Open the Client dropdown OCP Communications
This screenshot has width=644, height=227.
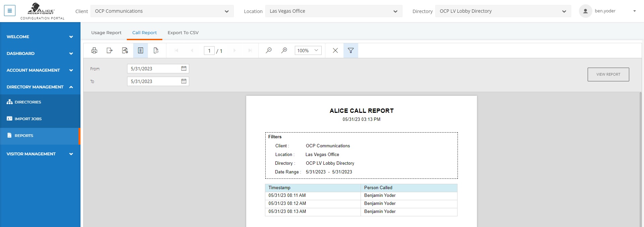tap(162, 11)
